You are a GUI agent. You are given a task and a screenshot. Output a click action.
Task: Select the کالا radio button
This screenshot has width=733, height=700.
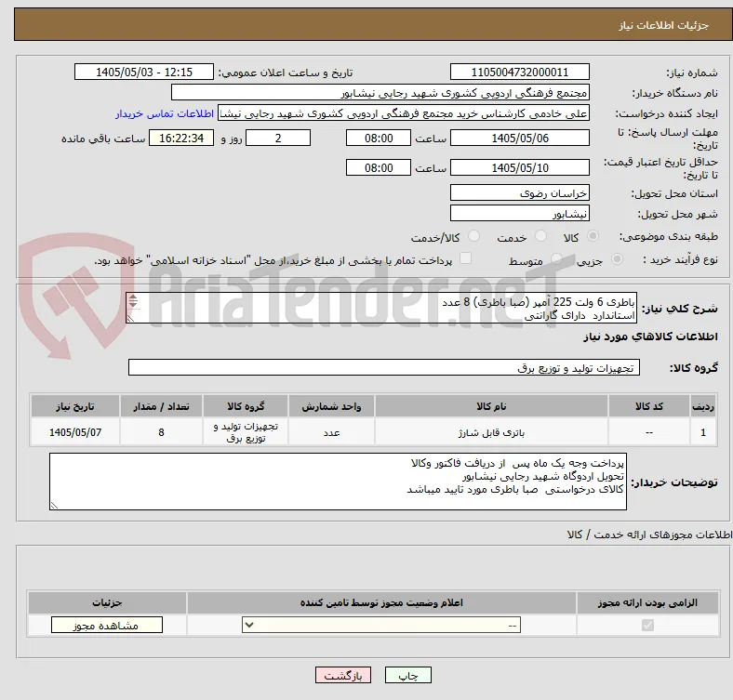(593, 236)
